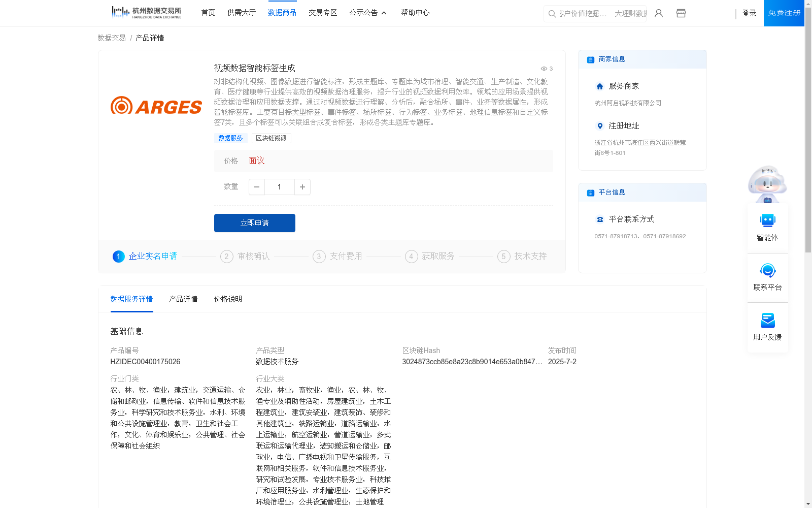The height and width of the screenshot is (508, 812).
Task: Click publish date 2025-7-2
Action: [562, 362]
